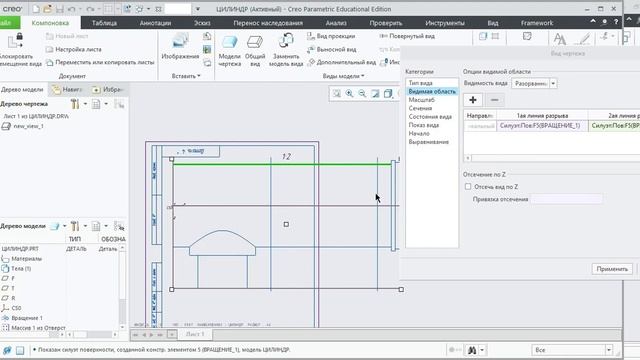Click Применить apply button
The height and width of the screenshot is (360, 640).
coord(612,269)
